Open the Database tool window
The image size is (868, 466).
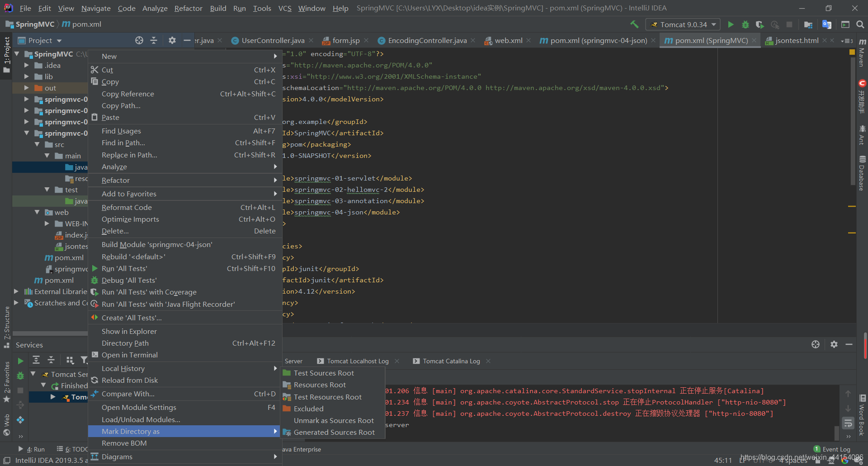862,173
